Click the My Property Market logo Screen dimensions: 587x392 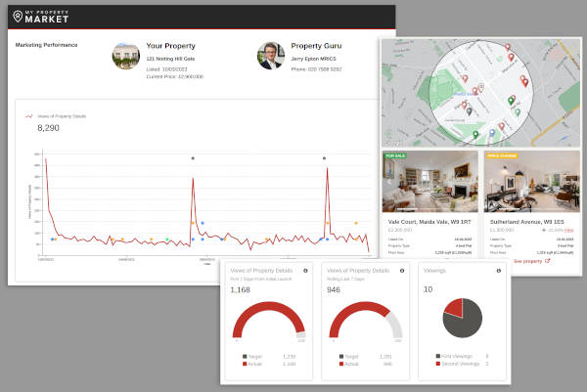[x=41, y=17]
